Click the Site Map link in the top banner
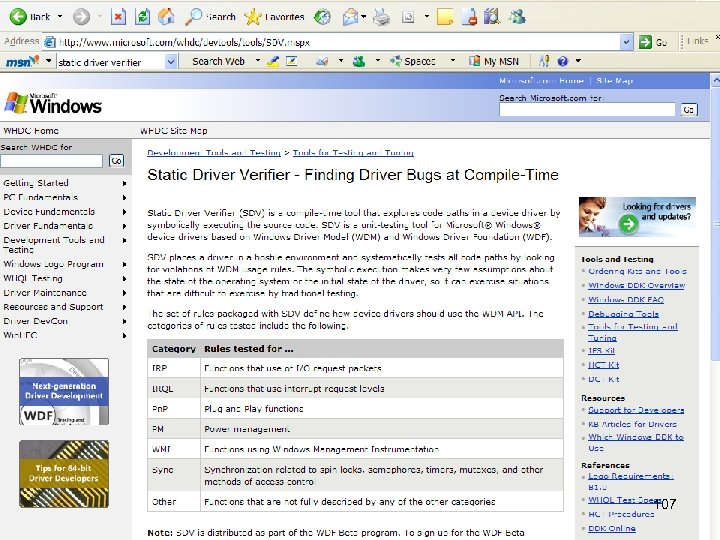The height and width of the screenshot is (540, 720). 614,81
